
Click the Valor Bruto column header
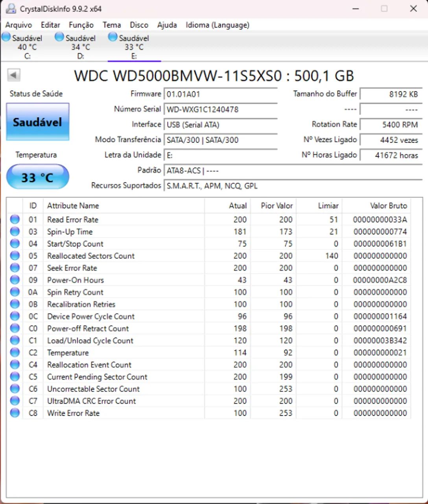[376, 206]
